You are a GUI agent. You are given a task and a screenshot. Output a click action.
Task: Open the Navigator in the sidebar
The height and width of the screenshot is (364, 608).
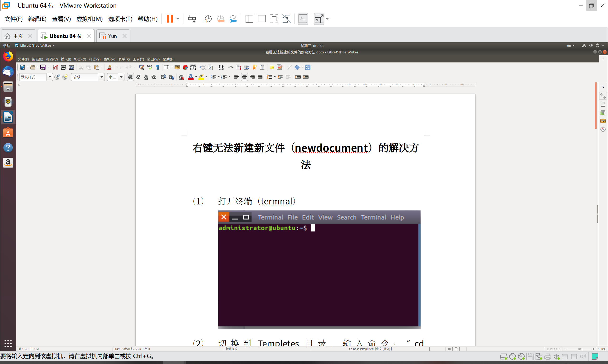[603, 129]
